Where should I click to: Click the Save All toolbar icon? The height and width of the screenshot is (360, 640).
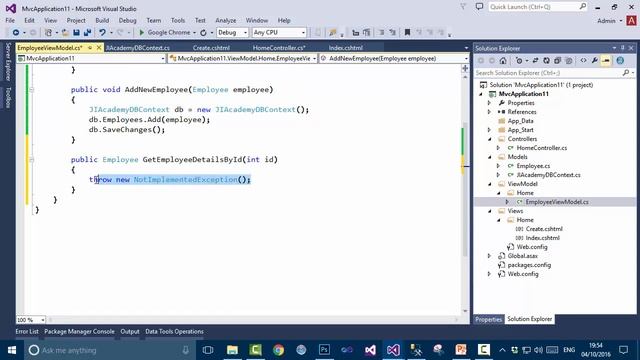click(87, 32)
